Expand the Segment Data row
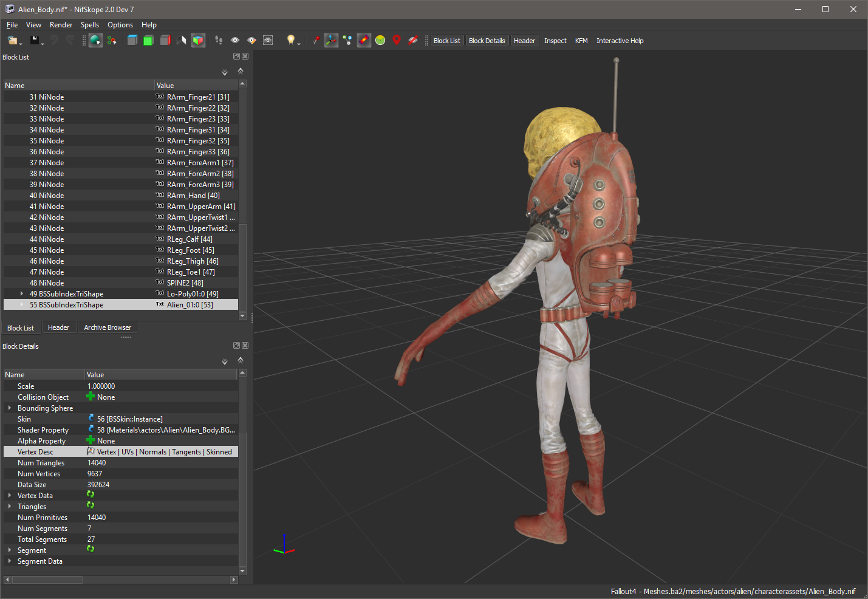The height and width of the screenshot is (599, 868). 10,561
